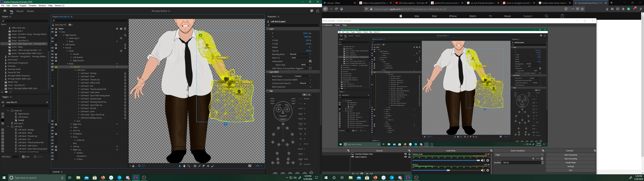Select the Pin tool icon
The width and height of the screenshot is (644, 181).
(203, 166)
